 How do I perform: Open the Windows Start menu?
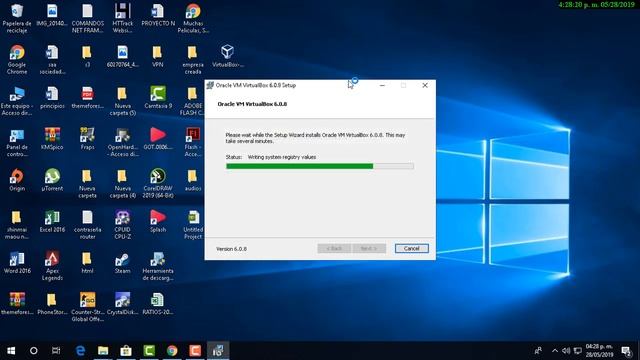(11, 351)
